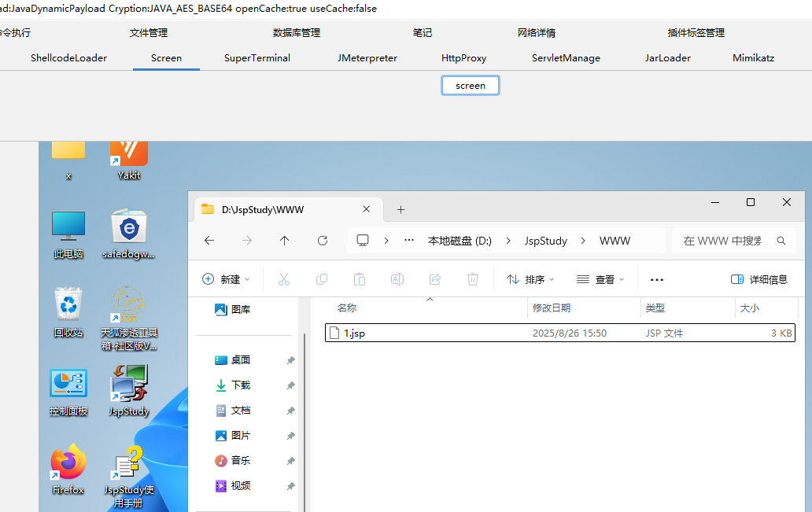
Task: Go back in the Explorer window
Action: (209, 240)
